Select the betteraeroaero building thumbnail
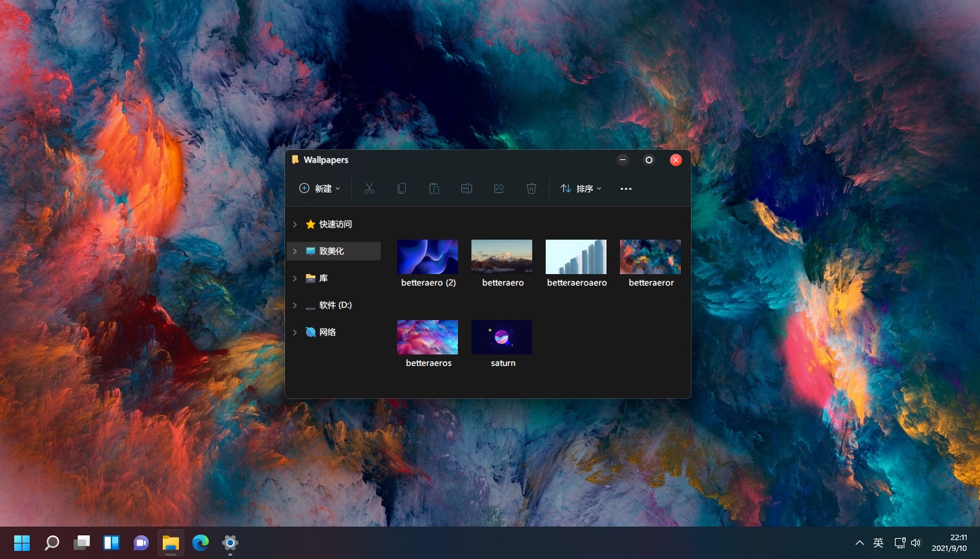 [576, 257]
